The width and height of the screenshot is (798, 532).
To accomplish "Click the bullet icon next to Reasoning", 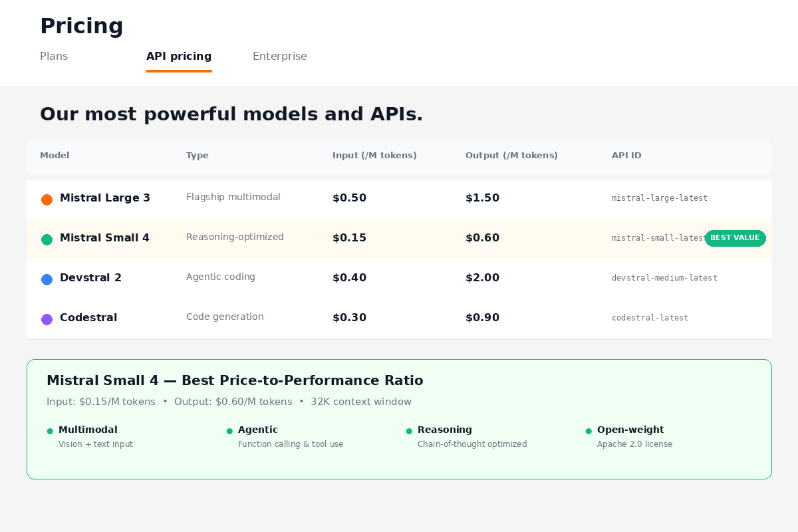I will tap(408, 430).
